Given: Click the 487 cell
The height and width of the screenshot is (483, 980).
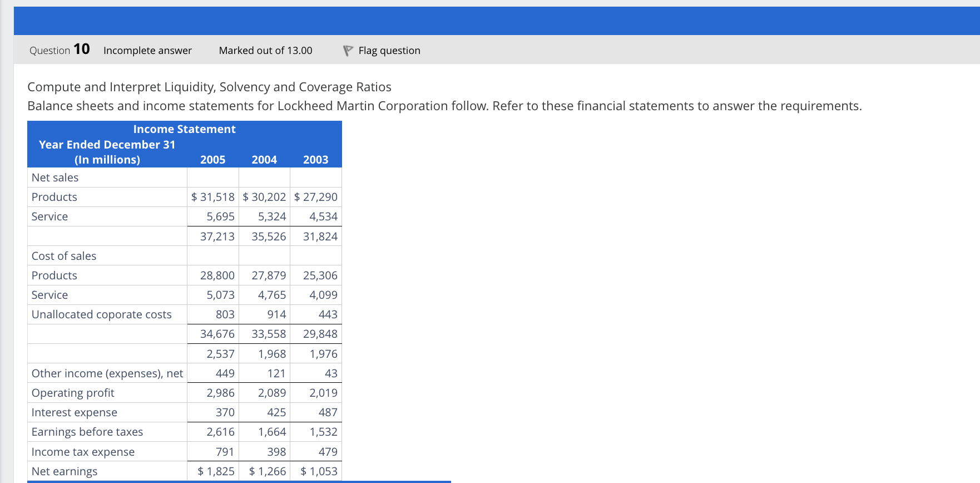Looking at the screenshot, I should pyautogui.click(x=316, y=412).
